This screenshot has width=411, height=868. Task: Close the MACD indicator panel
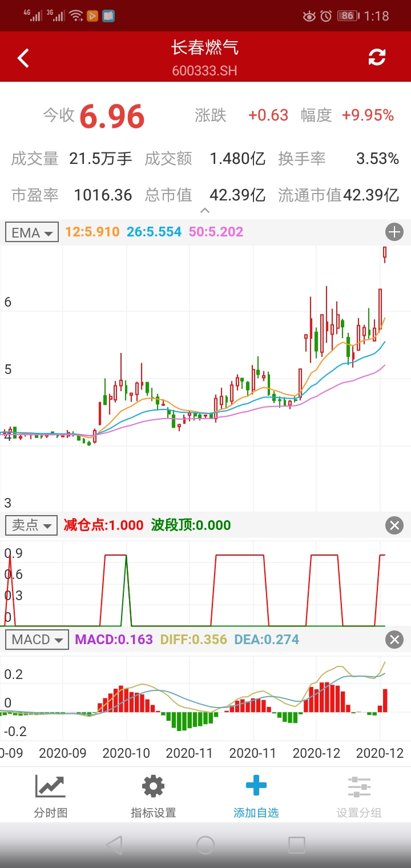(x=394, y=640)
